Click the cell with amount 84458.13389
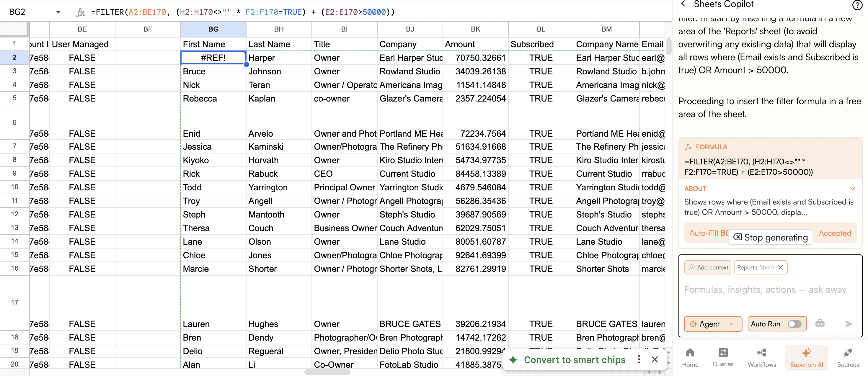This screenshot has height=376, width=868. [x=475, y=174]
